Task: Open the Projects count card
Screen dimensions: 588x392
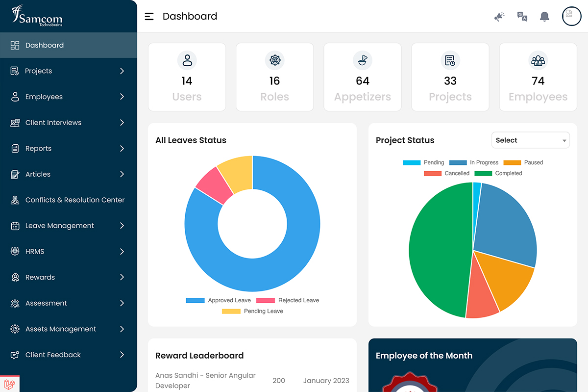Action: point(450,77)
